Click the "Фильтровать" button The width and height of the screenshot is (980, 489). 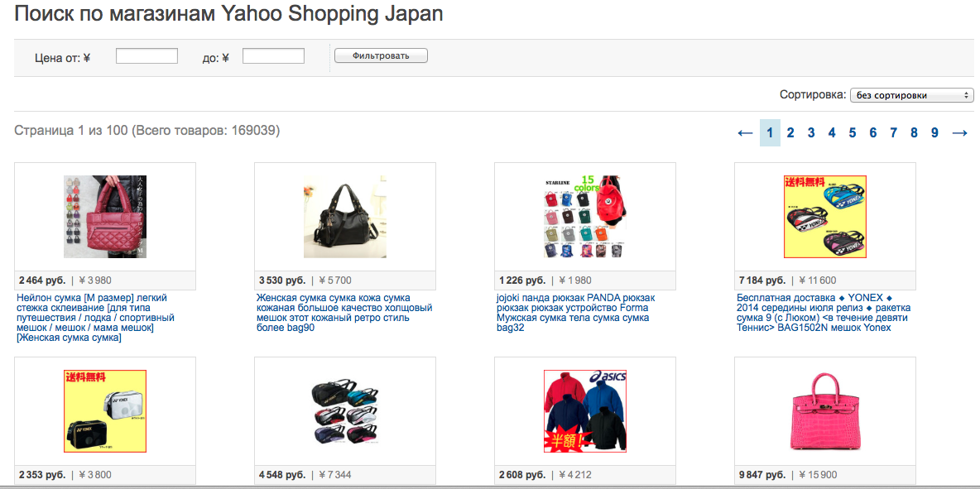[381, 55]
